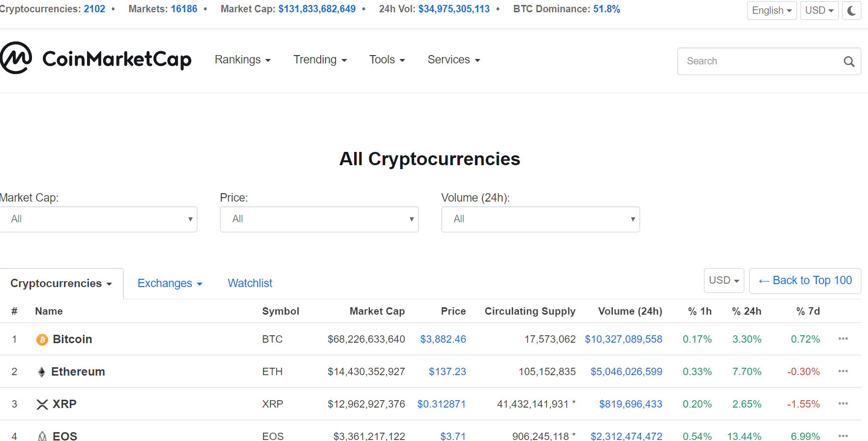Click Bitcoin volume $10,327,089,558
Image resolution: width=868 pixels, height=441 pixels.
[624, 339]
